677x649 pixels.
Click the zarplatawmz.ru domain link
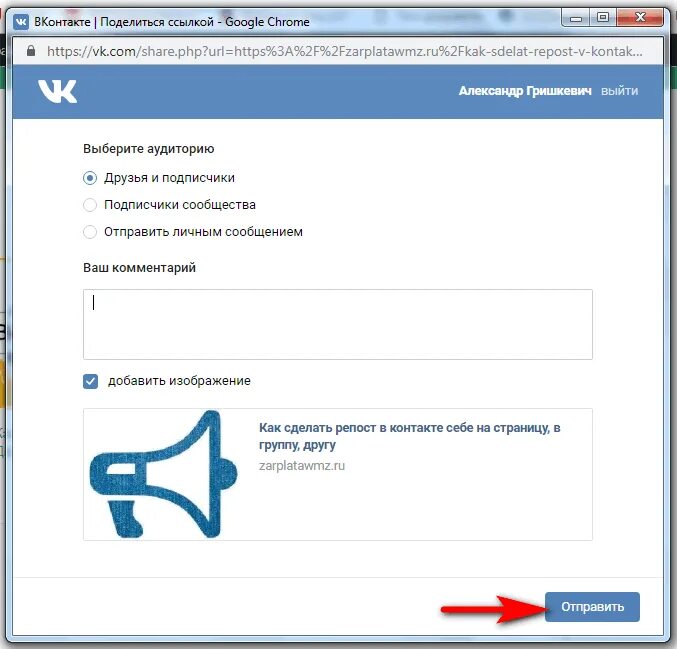point(302,466)
